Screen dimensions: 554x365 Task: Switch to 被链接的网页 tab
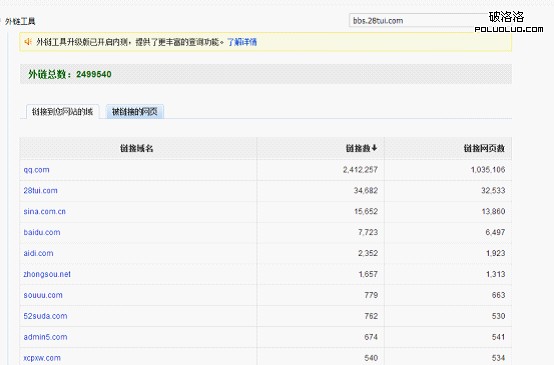tap(135, 112)
